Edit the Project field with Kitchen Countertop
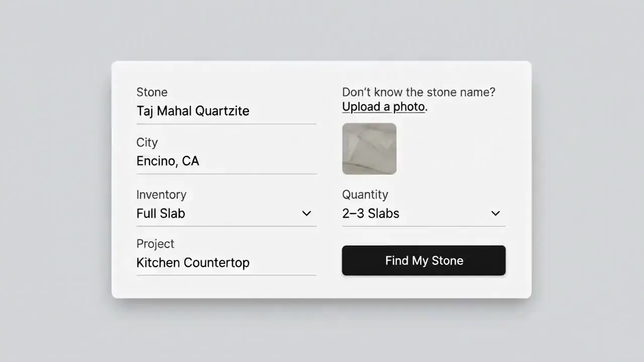644x362 pixels. (226, 262)
